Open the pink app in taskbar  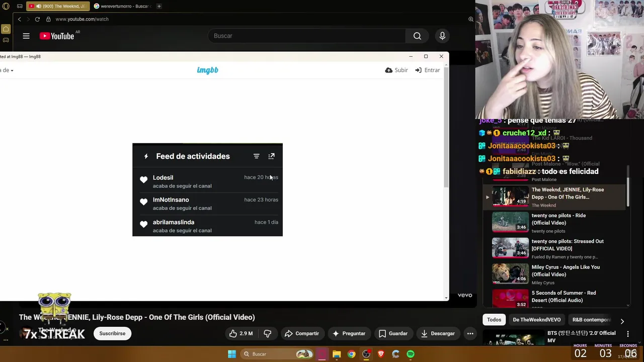coord(322,354)
